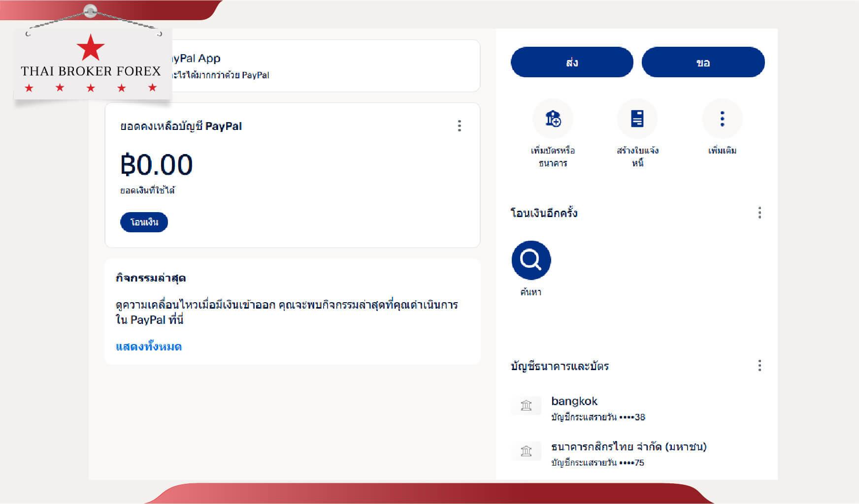Click the บัญชีกระแสรายวัน ••••38 text

point(598,417)
